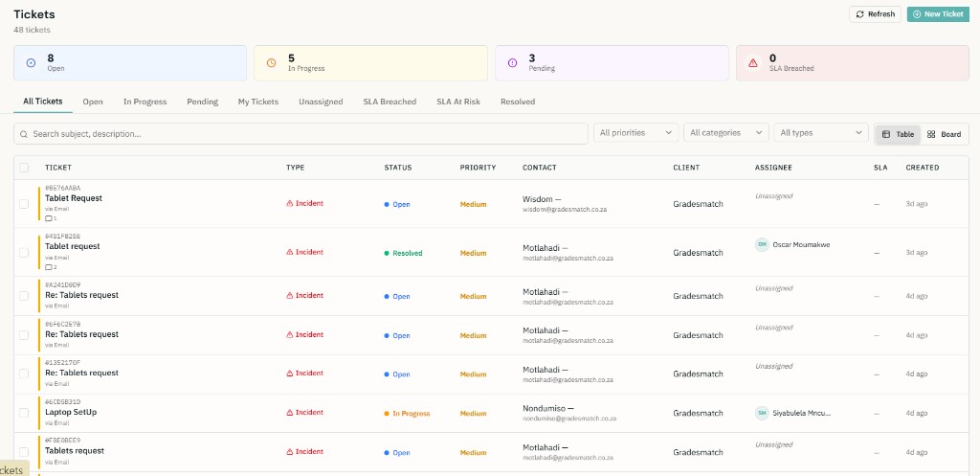Select checkbox for ticket #1352170F
Viewport: 980px width, 476px height.
(24, 374)
